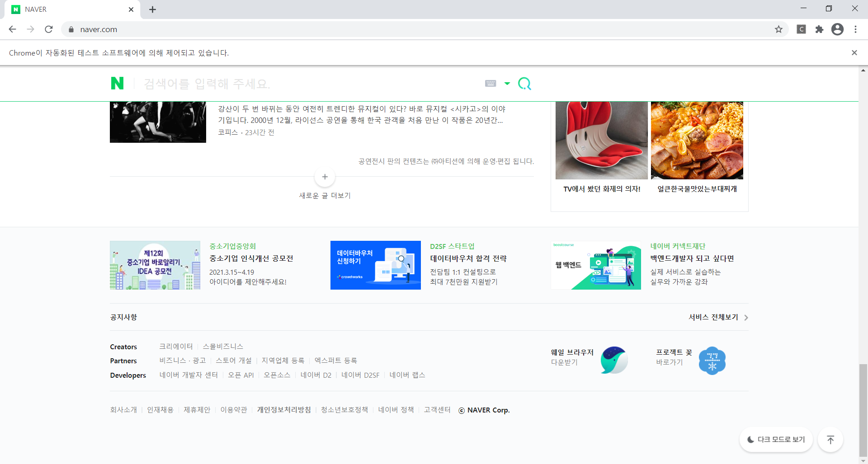Click 스토어 개설 link
Viewport: 868px width, 464px height.
(x=234, y=361)
